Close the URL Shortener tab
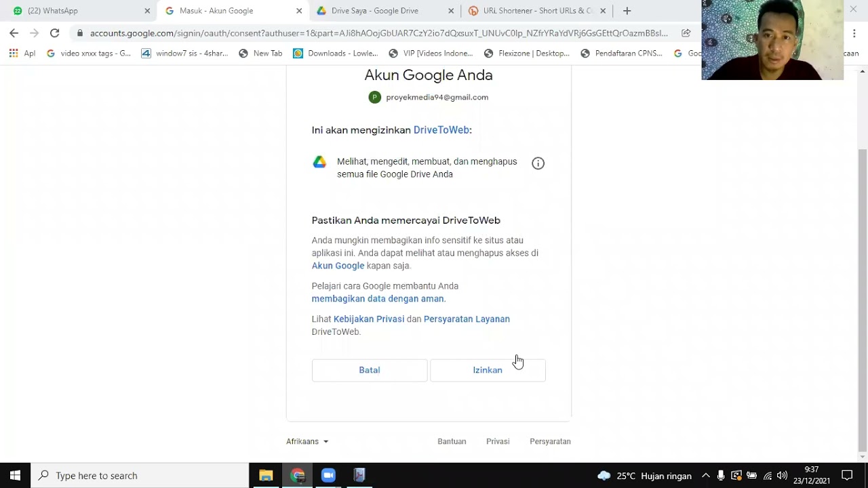868x488 pixels. pyautogui.click(x=603, y=11)
